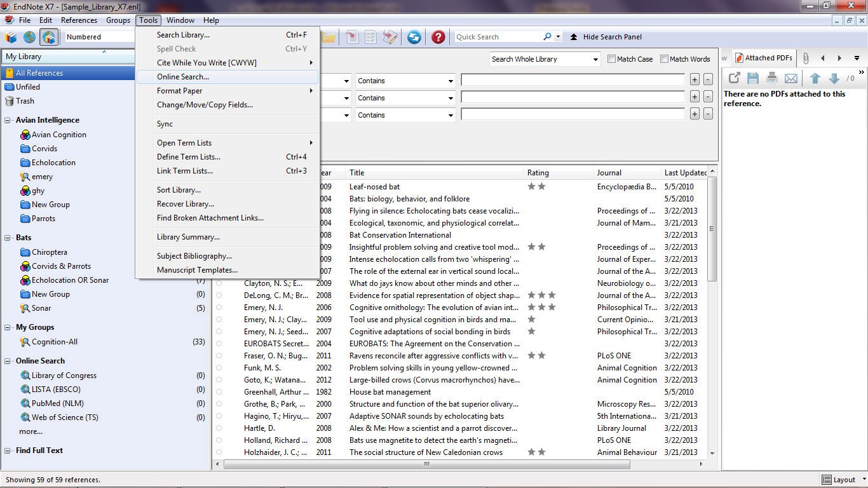This screenshot has width=868, height=488.
Task: Toggle read status dot for Greenhall, Arthur
Action: click(219, 392)
